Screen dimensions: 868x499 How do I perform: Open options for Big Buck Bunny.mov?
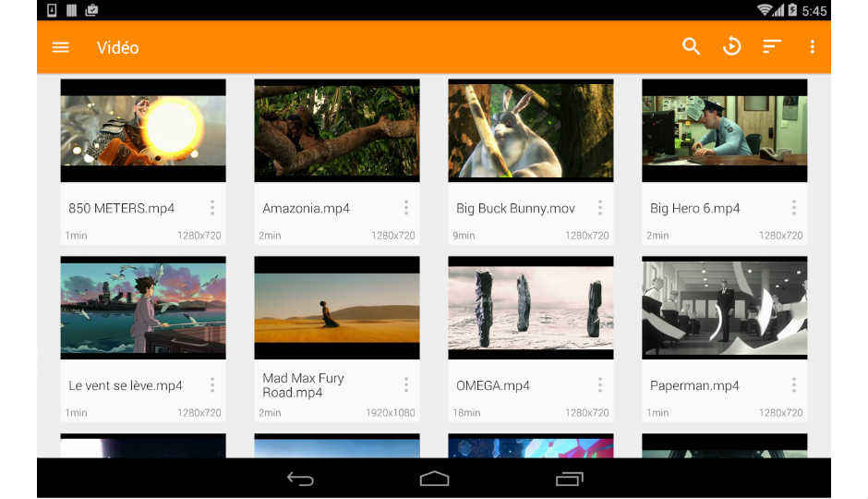pos(599,208)
